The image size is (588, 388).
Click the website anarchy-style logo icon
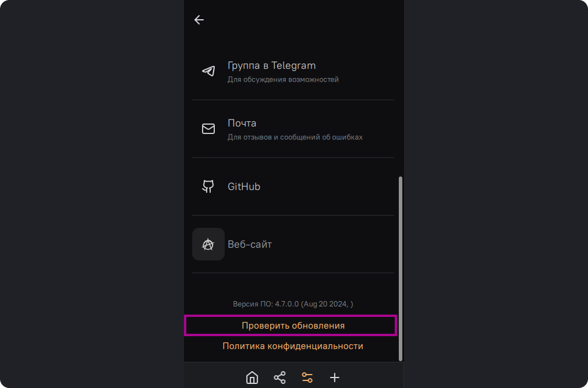208,244
